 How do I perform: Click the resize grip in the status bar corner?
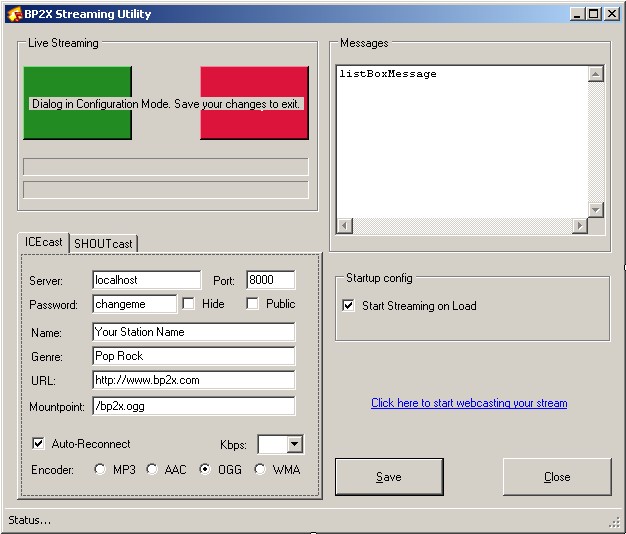(x=615, y=522)
